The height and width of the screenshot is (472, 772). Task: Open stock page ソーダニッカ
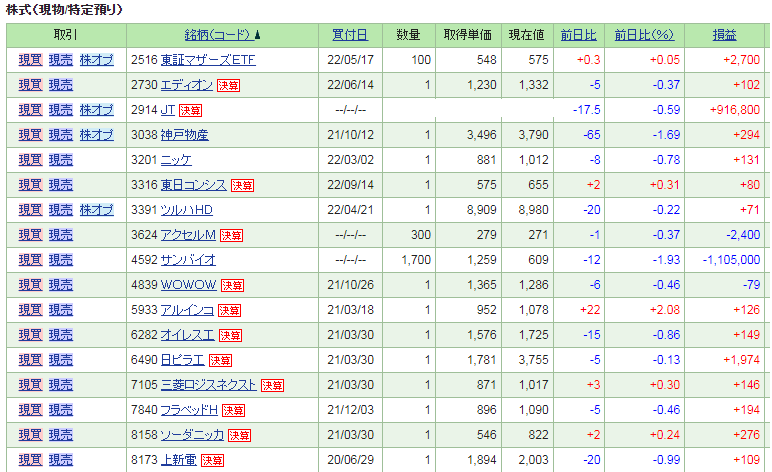(192, 435)
